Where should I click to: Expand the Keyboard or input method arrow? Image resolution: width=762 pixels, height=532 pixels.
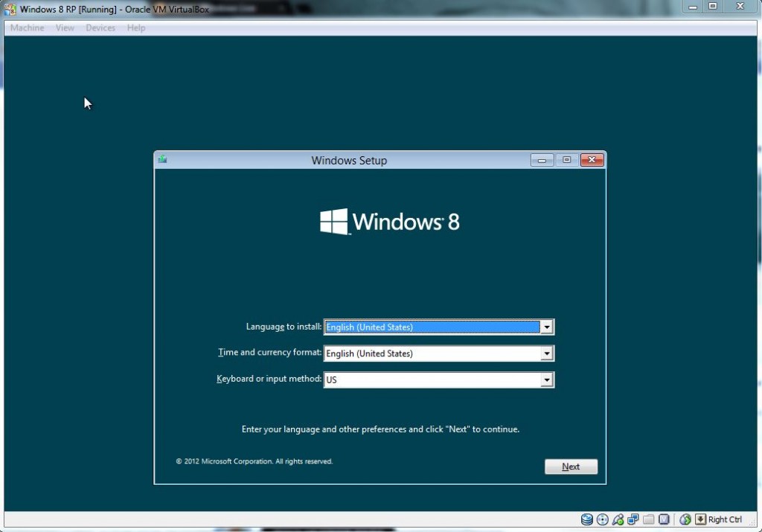[547, 379]
